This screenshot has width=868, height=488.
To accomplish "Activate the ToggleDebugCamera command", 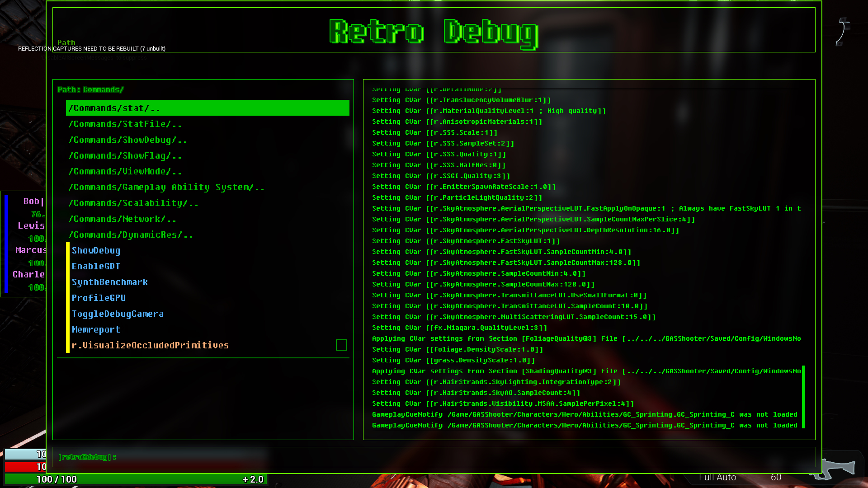I will pyautogui.click(x=118, y=314).
